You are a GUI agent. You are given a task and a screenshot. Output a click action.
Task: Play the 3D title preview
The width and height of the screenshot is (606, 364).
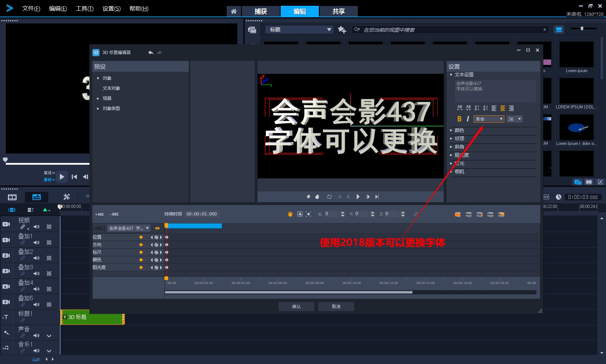pyautogui.click(x=358, y=197)
